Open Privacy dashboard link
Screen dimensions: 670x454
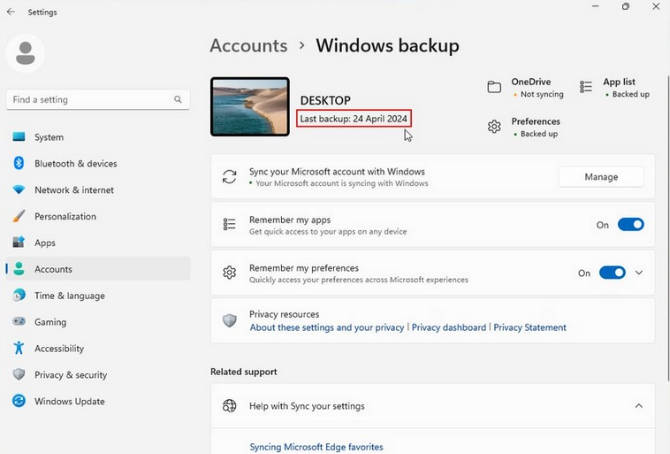click(x=449, y=327)
